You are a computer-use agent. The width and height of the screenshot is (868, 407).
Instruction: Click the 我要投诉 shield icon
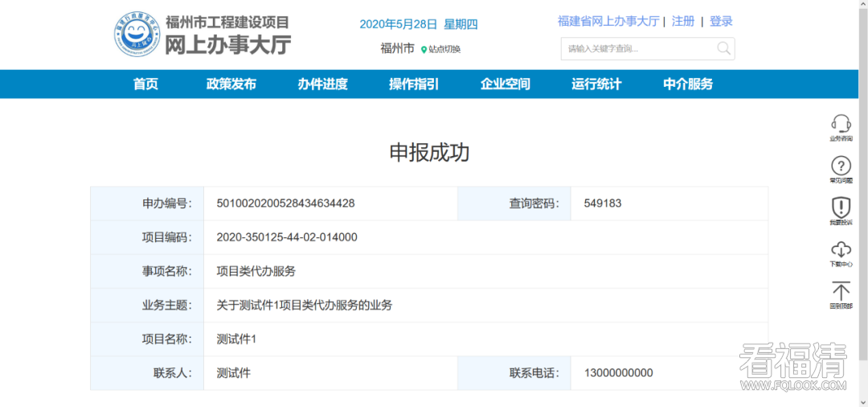tap(841, 208)
